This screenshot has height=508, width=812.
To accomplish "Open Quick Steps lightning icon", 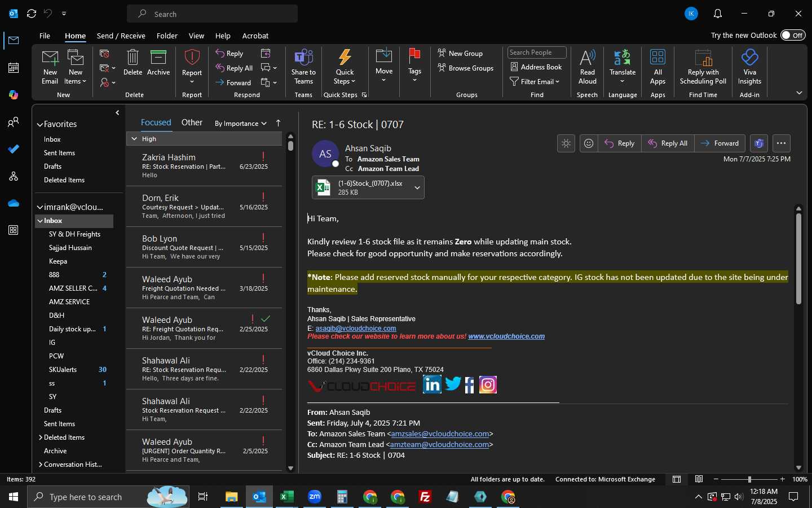I will tap(345, 58).
